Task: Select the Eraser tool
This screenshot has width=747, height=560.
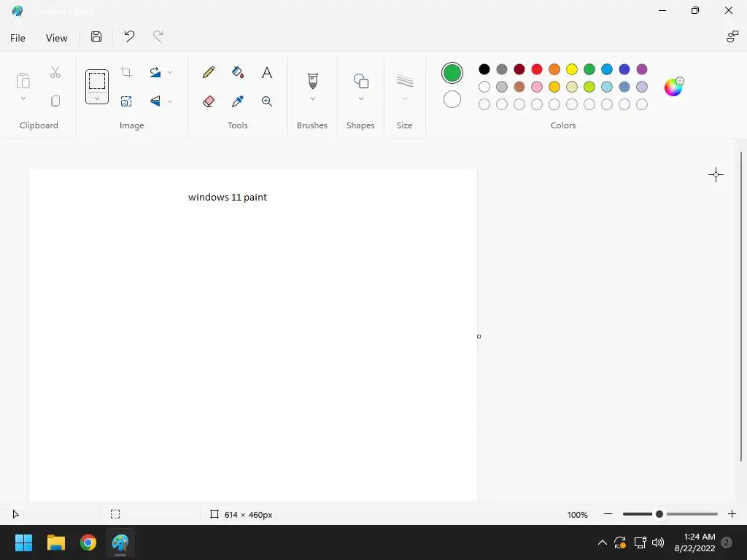Action: coord(208,101)
